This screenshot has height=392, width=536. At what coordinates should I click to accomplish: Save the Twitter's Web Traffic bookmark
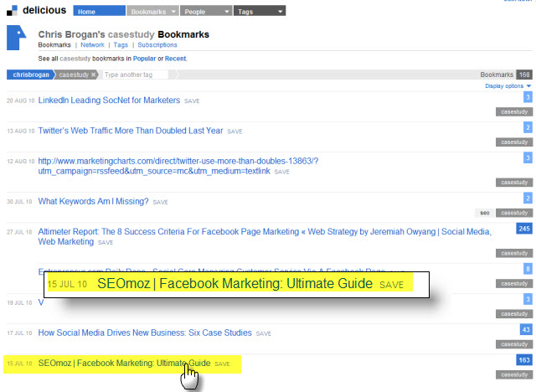point(234,132)
